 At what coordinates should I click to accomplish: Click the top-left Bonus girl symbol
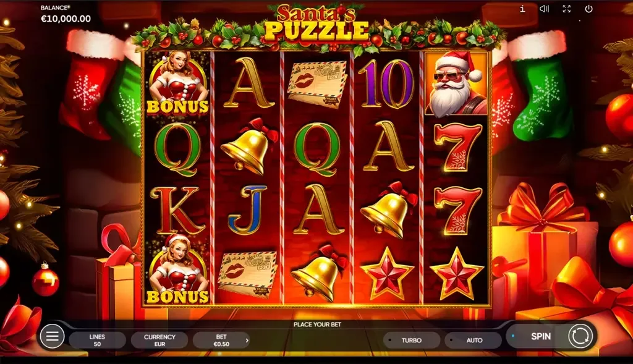[x=177, y=83]
